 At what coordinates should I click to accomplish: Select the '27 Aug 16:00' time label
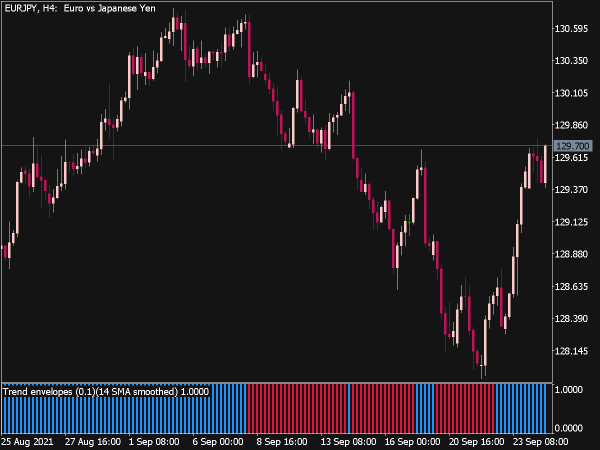coord(93,442)
